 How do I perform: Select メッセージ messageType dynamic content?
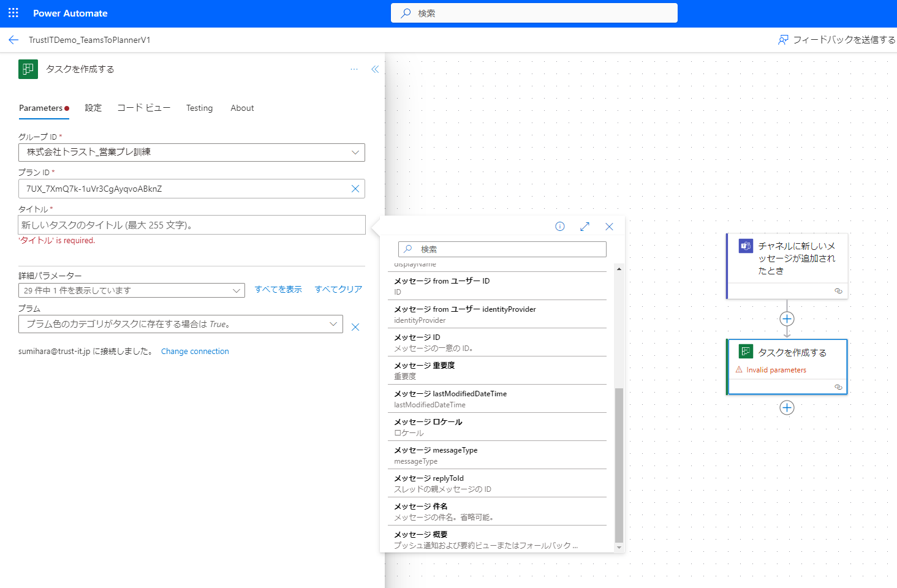497,455
